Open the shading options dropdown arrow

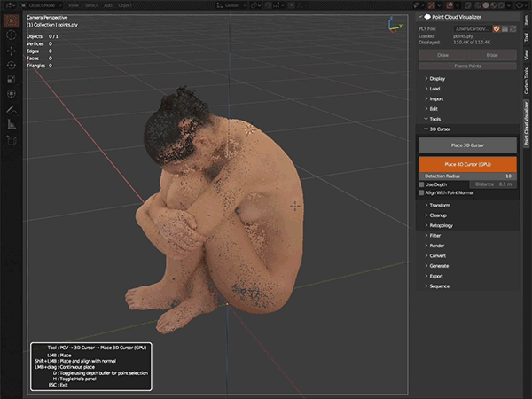click(x=509, y=5)
